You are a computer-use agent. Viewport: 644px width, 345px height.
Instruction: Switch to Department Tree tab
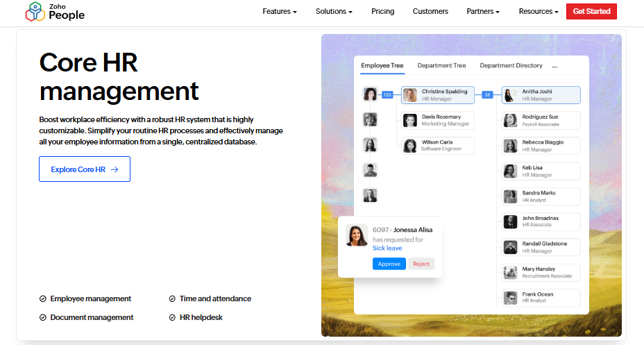441,66
